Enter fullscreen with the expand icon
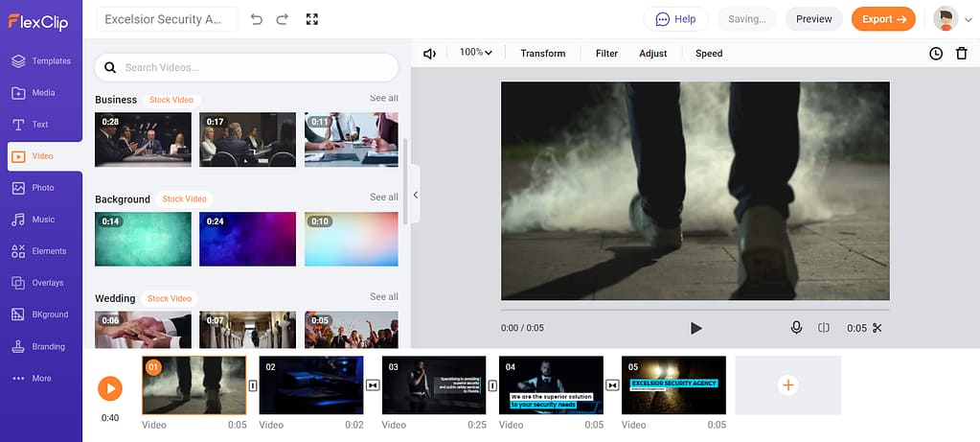This screenshot has height=442, width=980. click(311, 19)
